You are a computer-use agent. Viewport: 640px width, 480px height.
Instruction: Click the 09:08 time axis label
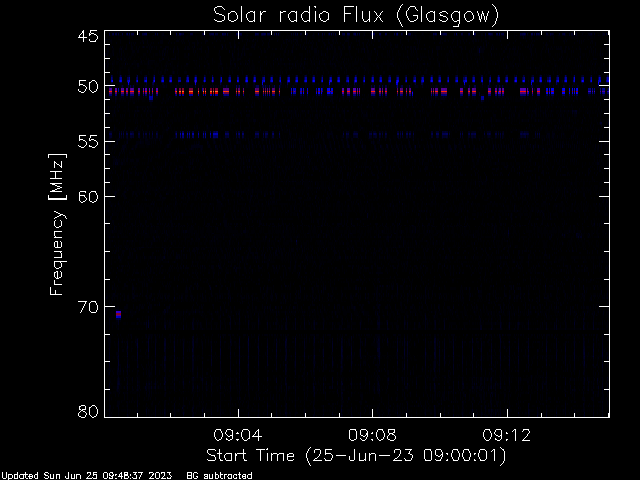372,435
